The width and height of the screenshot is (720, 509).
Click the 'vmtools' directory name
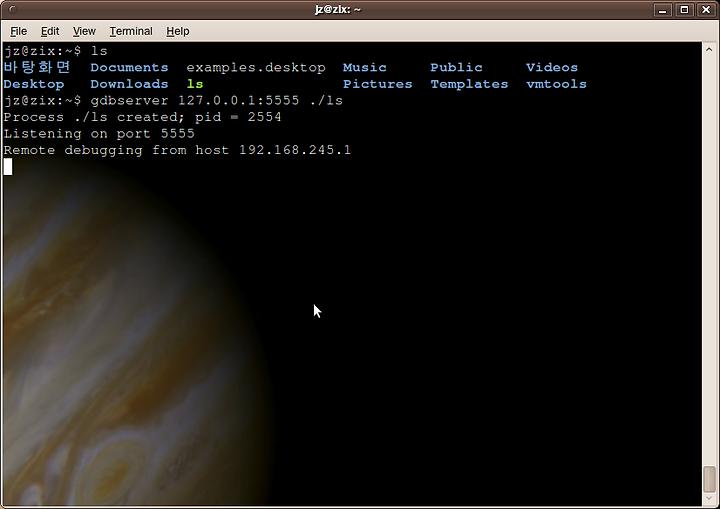click(556, 84)
